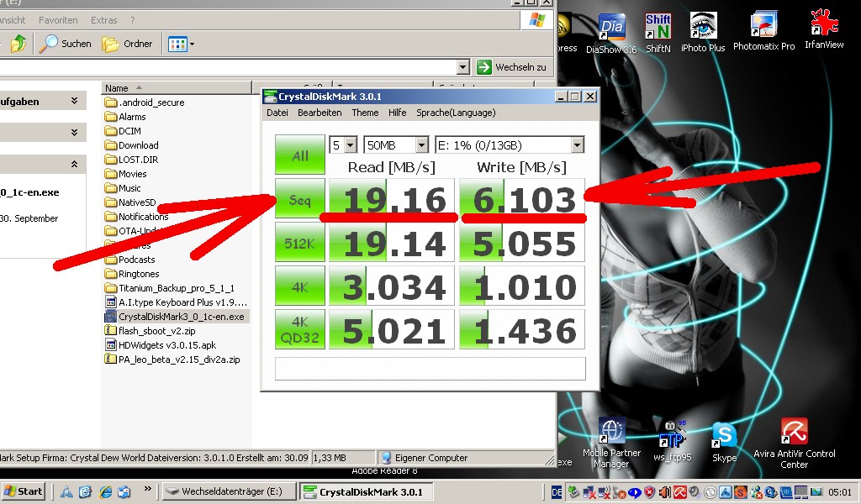The image size is (861, 504).
Task: Open the iPhoto Plus desktop icon
Action: click(x=703, y=29)
